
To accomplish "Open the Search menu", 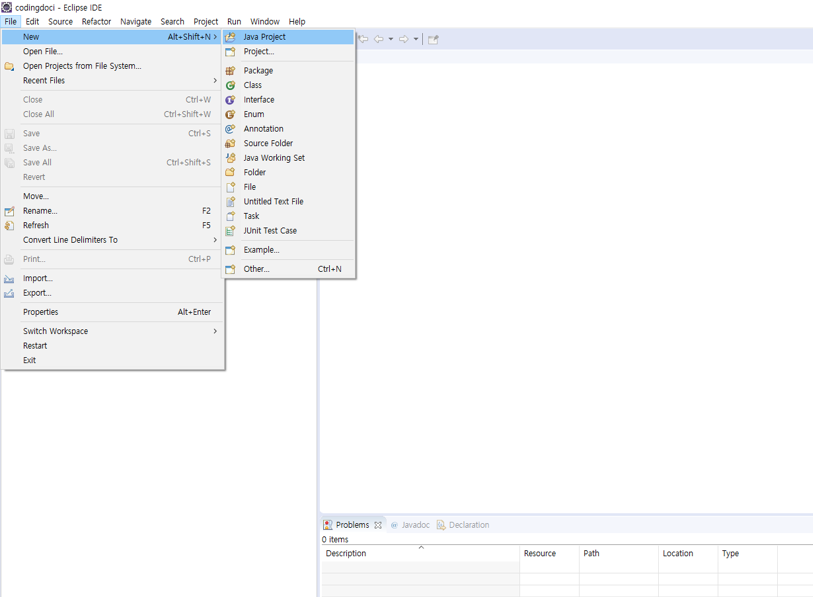I will [x=172, y=21].
